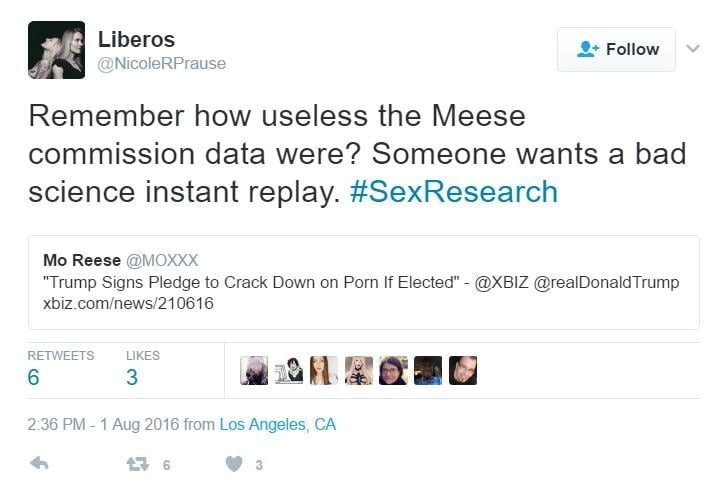Click the Liberos display name
Image resolution: width=714 pixels, height=488 pixels.
[x=136, y=40]
